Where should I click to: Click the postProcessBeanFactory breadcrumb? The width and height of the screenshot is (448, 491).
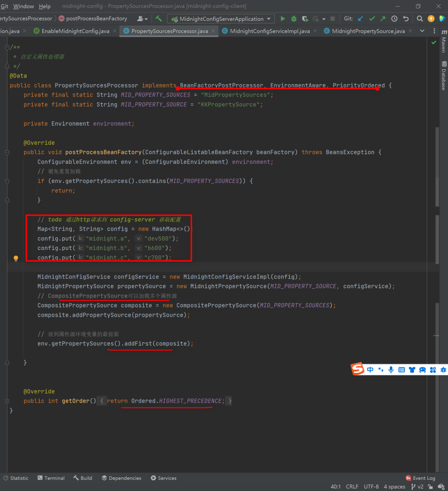[x=93, y=19]
